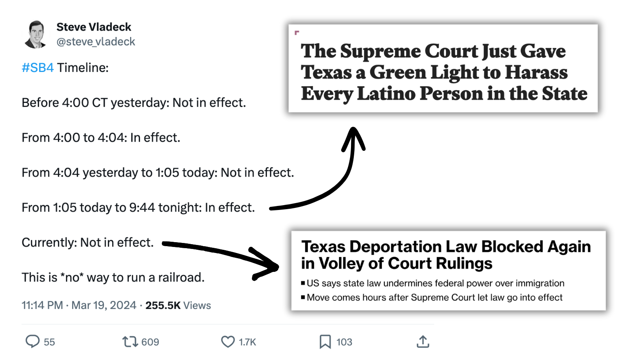This screenshot has height=362, width=644.
Task: Click the 255.5K Views count
Action: click(x=178, y=305)
